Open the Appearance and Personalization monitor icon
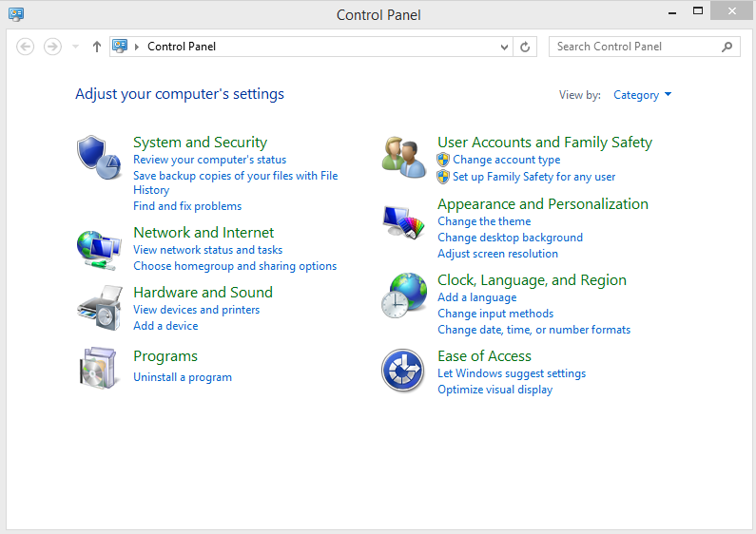The width and height of the screenshot is (756, 534). (x=404, y=221)
